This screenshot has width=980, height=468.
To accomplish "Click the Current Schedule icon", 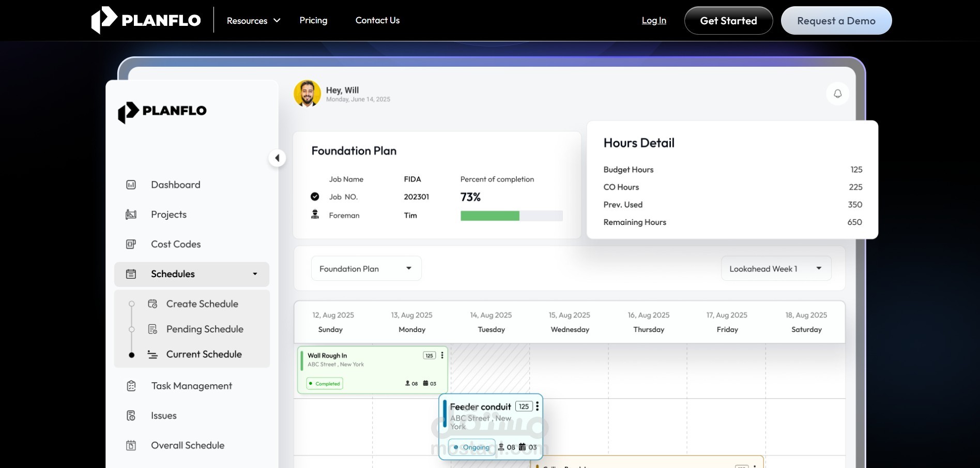I will [152, 354].
